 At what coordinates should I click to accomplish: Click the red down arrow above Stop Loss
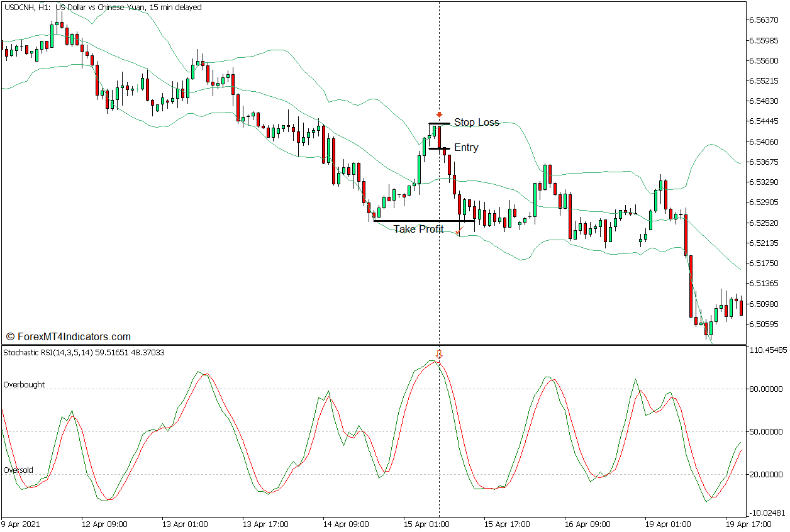pyautogui.click(x=438, y=115)
